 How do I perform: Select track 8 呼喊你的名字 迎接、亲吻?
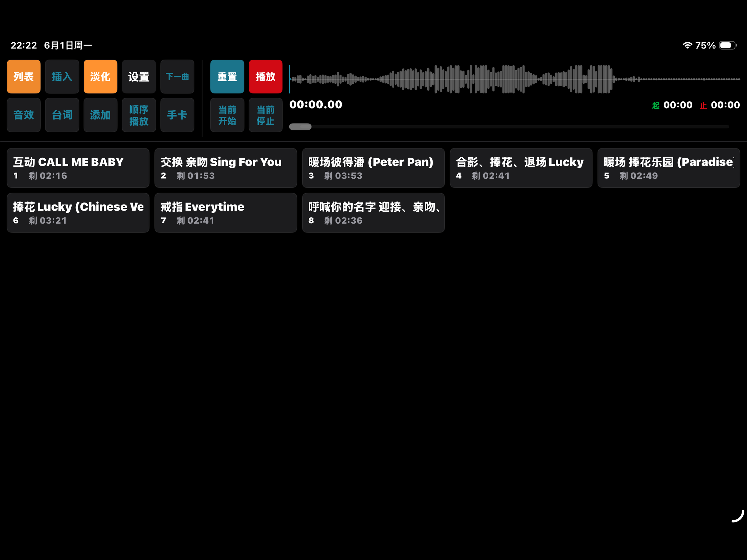(373, 213)
